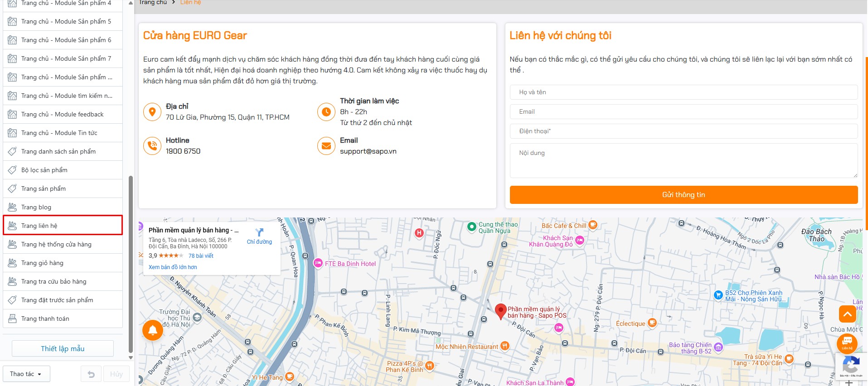Click the Email envelope icon

[x=326, y=146]
